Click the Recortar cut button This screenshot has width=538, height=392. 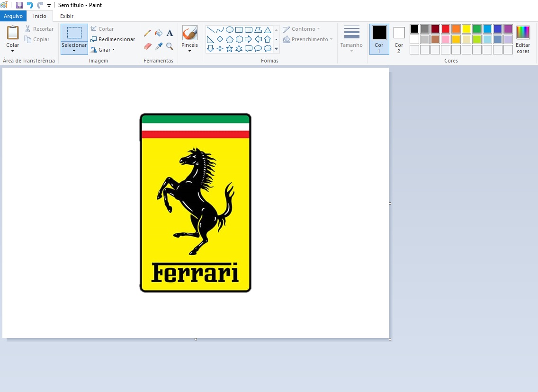click(x=39, y=29)
